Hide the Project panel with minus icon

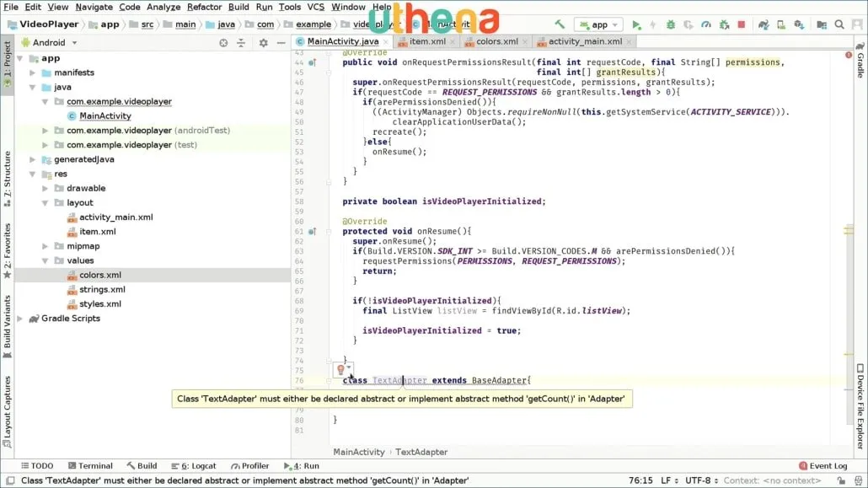281,43
